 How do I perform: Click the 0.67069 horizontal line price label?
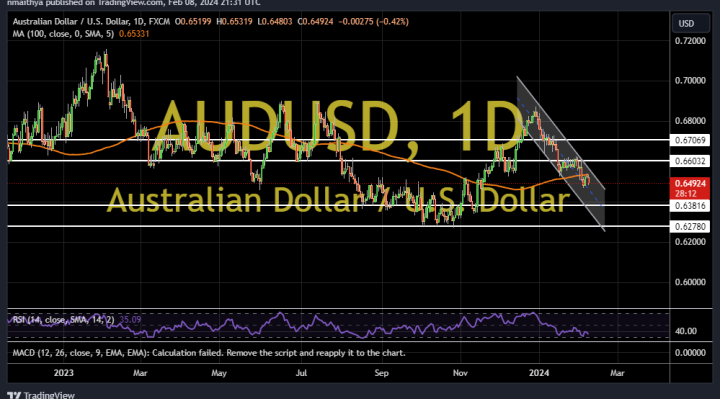tap(690, 140)
